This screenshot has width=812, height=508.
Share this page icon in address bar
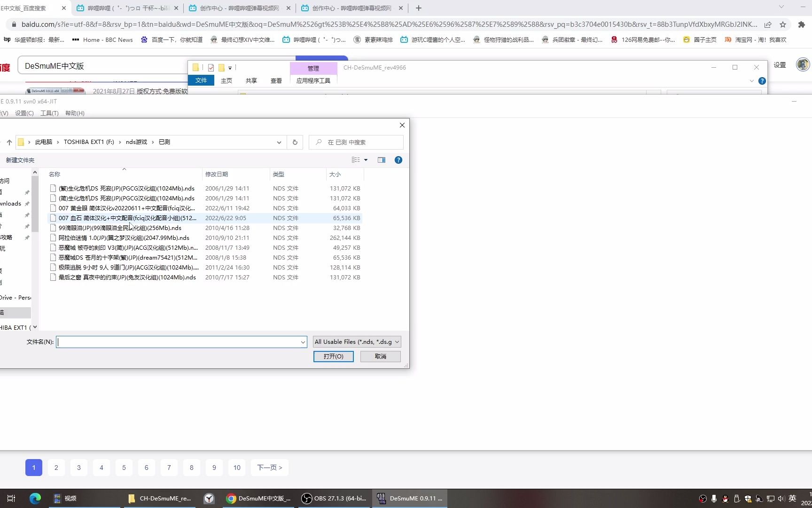point(768,24)
